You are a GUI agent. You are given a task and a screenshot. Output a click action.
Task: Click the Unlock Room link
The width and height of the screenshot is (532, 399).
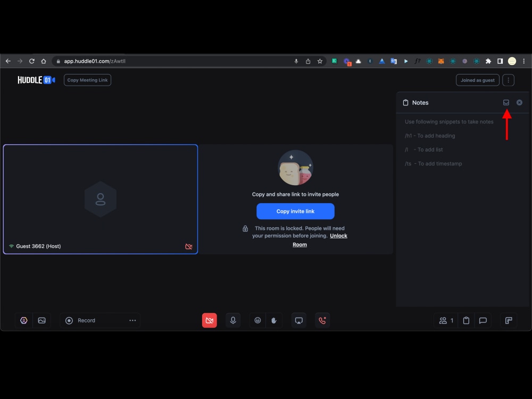[x=338, y=236]
